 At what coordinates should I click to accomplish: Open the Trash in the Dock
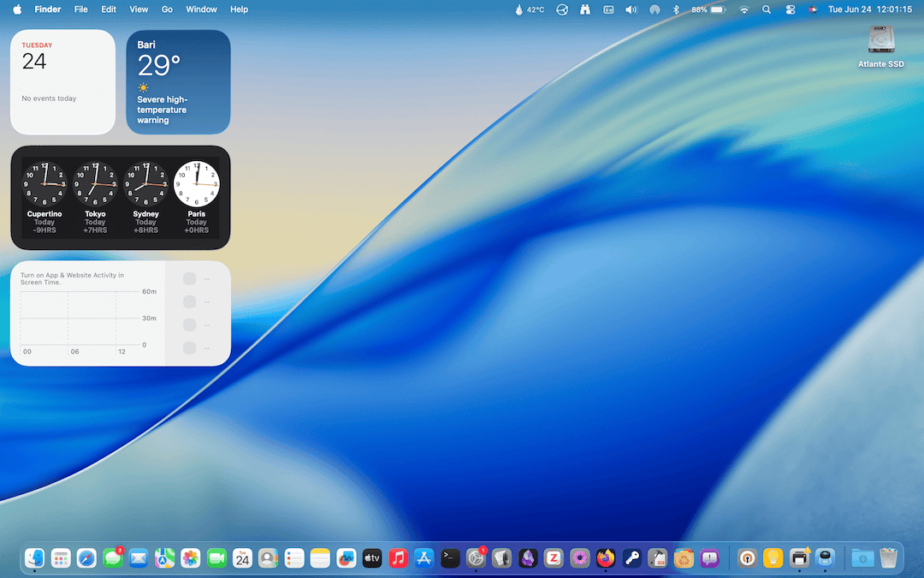click(889, 558)
